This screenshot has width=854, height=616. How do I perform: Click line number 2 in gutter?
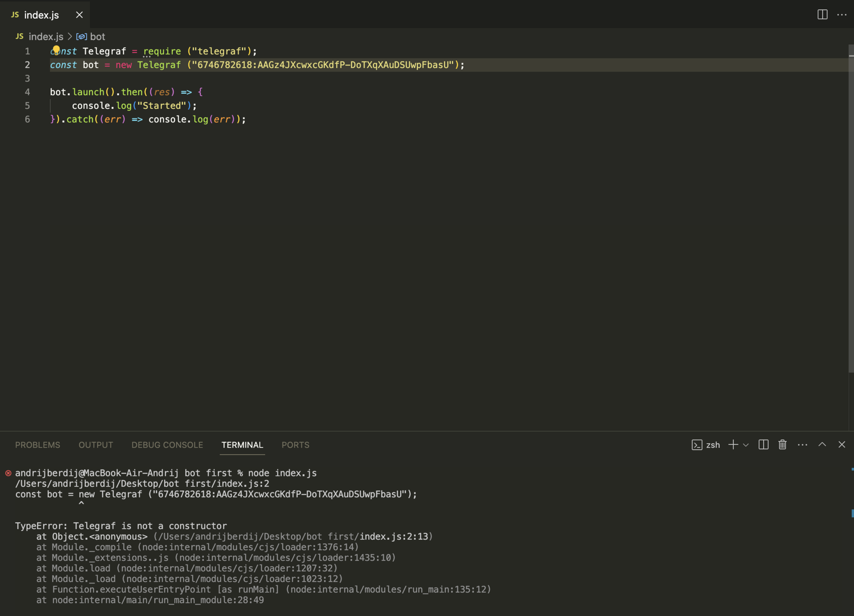tap(27, 65)
